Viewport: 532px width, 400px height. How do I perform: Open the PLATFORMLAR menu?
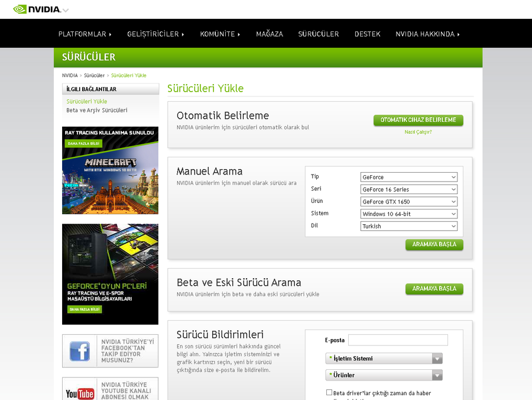(x=85, y=34)
